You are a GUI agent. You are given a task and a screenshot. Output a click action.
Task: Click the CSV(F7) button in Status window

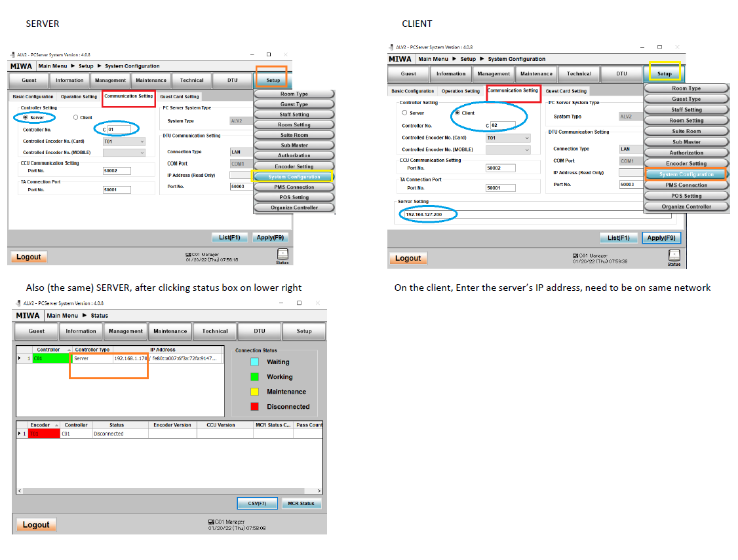256,503
